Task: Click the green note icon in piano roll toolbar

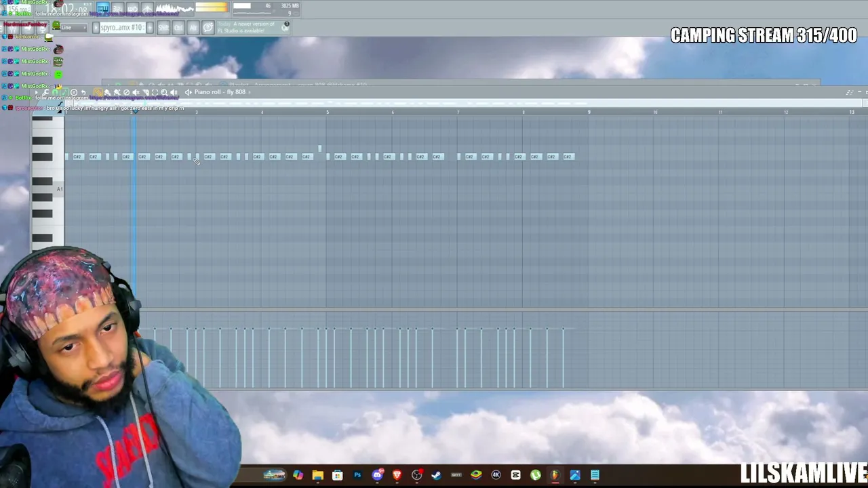Action: click(66, 92)
